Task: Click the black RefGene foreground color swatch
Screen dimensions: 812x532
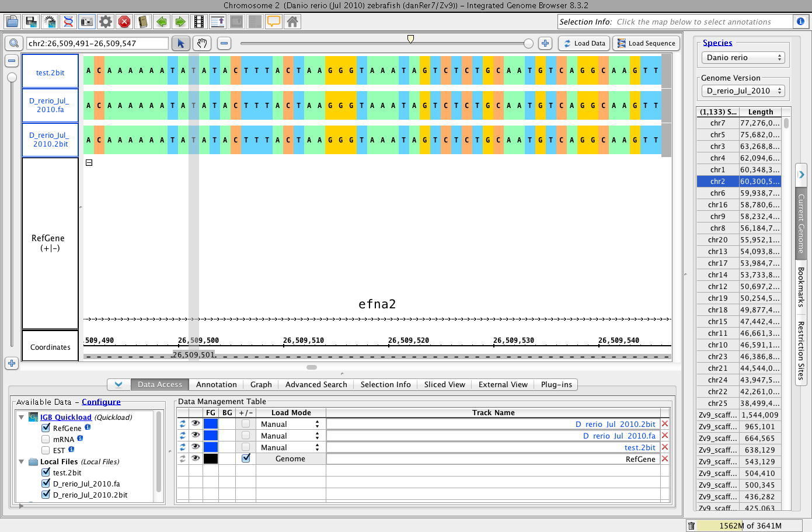Action: click(x=211, y=459)
